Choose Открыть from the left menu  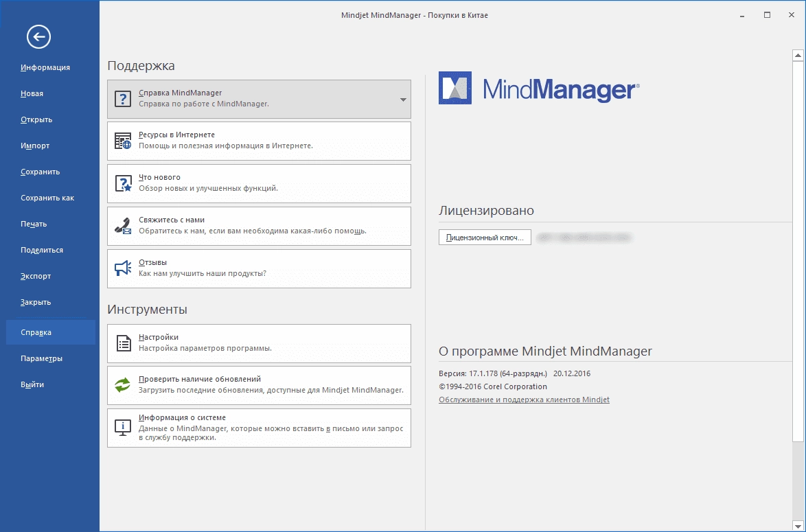pos(36,119)
